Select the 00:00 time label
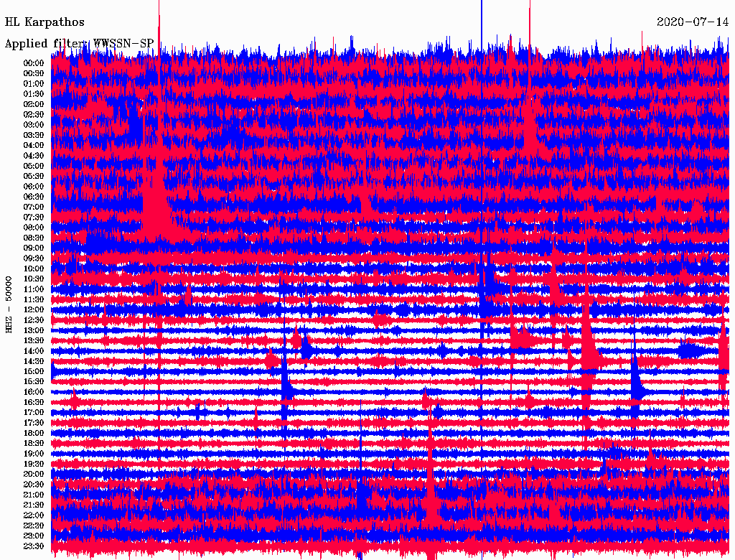Screen dimensions: 735x560 pos(34,63)
